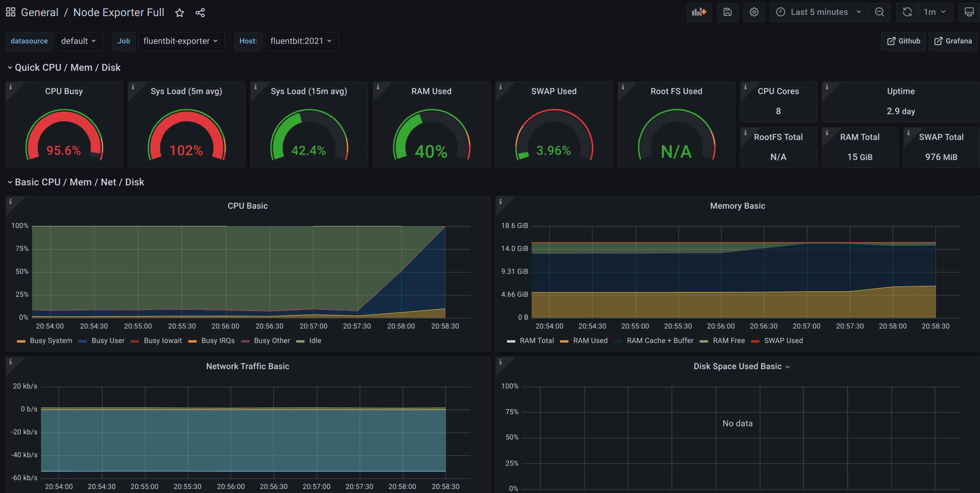Open dashboard settings gear
Viewport: 980px width, 493px height.
point(754,12)
